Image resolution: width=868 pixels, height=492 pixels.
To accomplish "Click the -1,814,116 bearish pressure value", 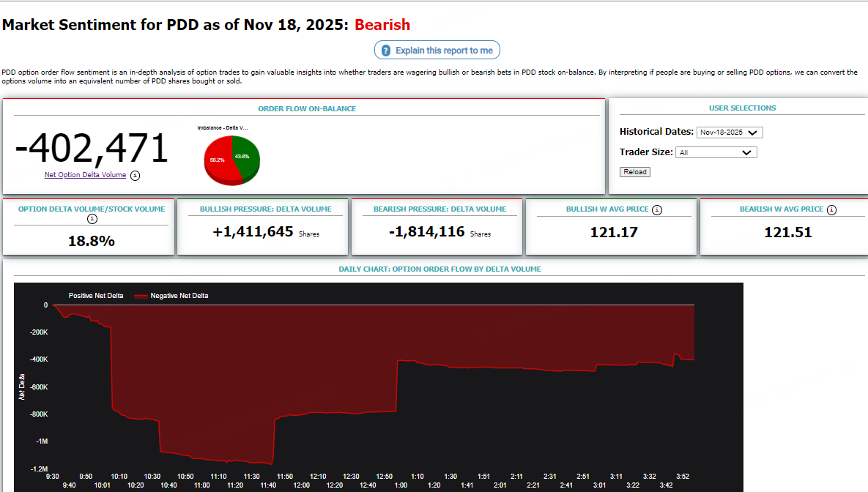I will [427, 231].
